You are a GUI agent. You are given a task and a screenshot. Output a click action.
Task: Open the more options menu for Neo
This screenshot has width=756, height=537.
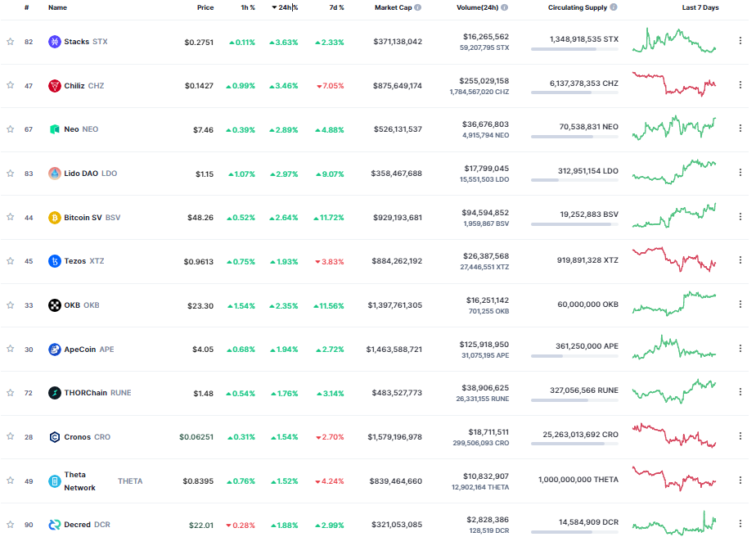tap(740, 129)
